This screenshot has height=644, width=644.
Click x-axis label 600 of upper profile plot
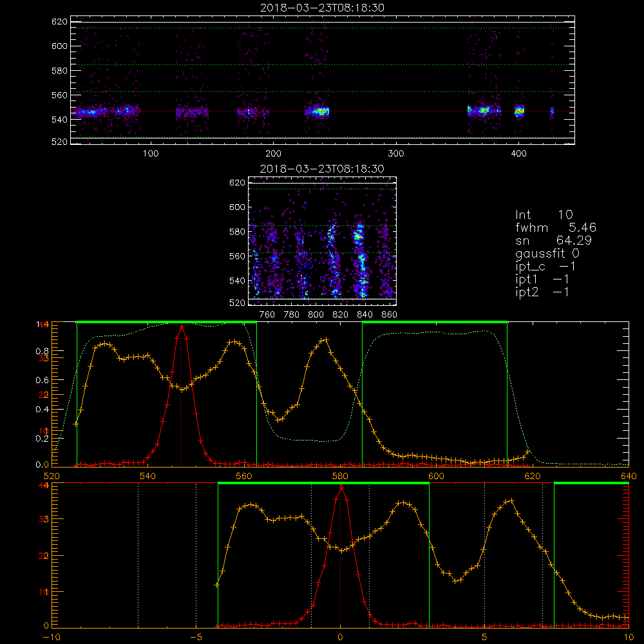pos(436,476)
